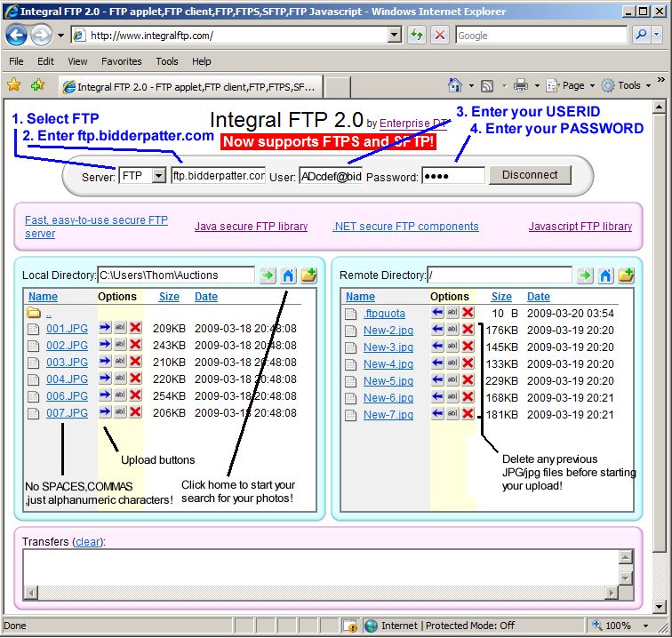
Task: Open the zoom level 100% dropdown
Action: tap(645, 626)
